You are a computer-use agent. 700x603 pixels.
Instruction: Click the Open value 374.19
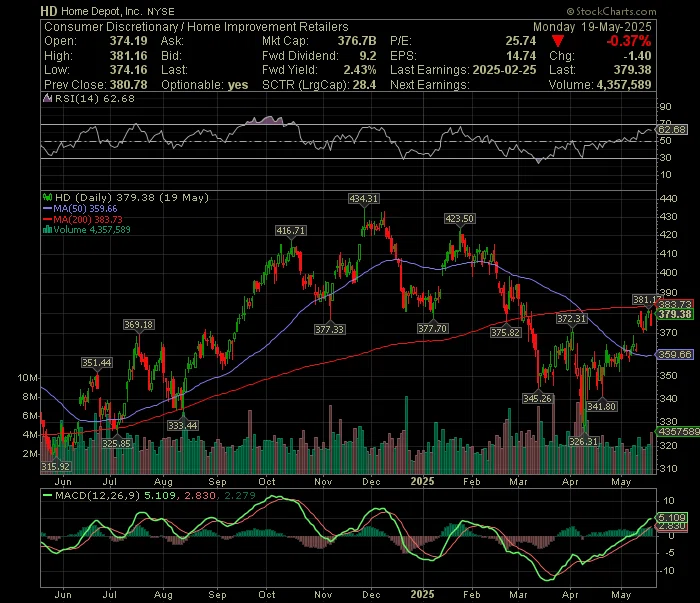(129, 41)
